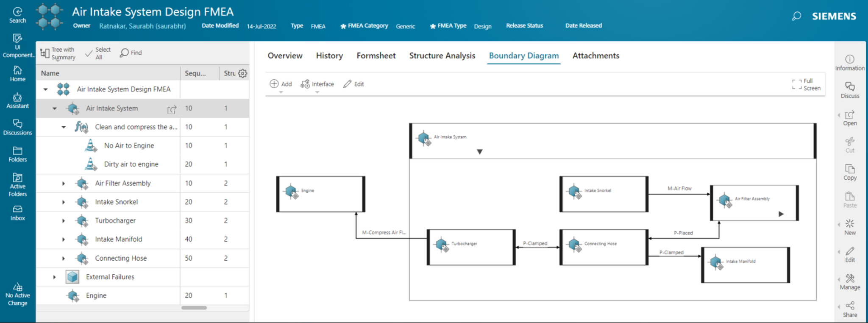868x323 pixels.
Task: Click Select All in the tree toolbar
Action: coord(98,53)
